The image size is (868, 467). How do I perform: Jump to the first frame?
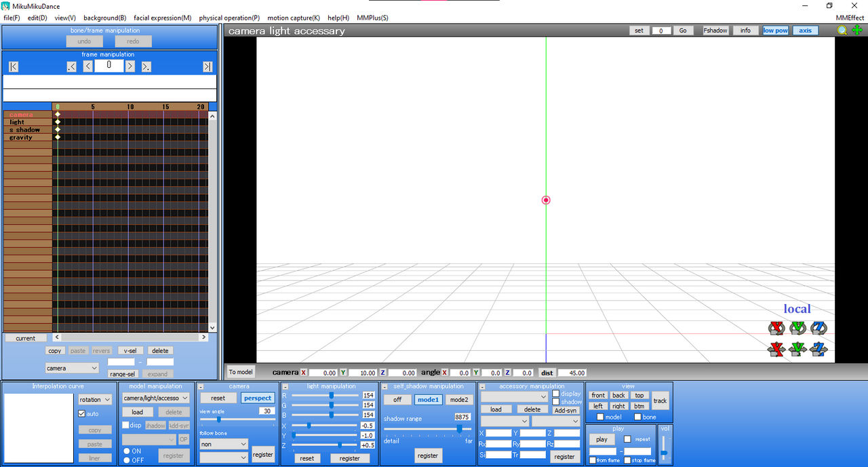point(14,66)
